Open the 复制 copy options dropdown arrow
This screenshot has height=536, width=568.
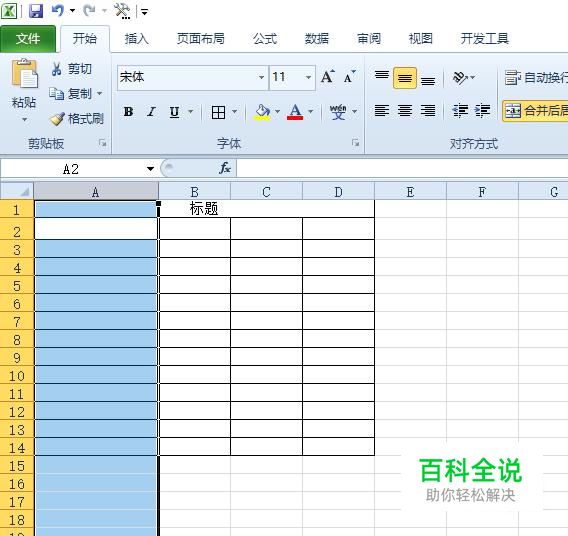100,94
